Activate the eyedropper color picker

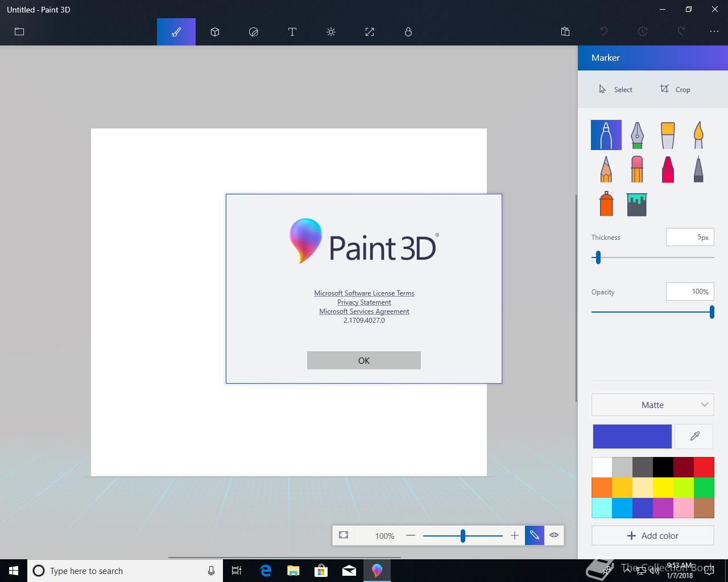pos(694,436)
